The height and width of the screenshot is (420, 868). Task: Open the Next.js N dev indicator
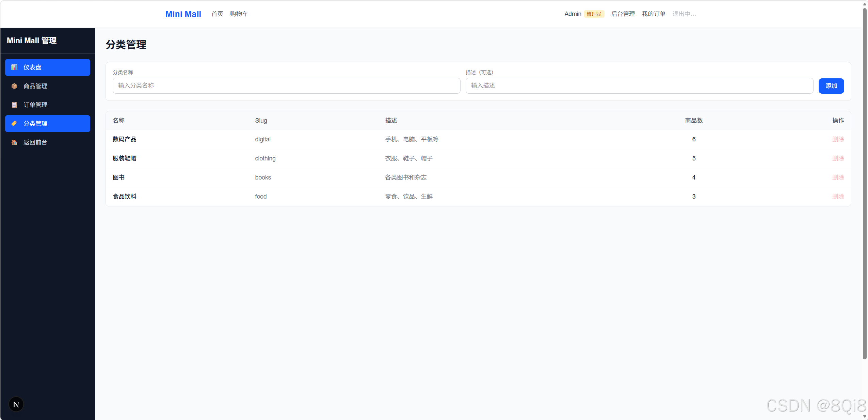[16, 404]
